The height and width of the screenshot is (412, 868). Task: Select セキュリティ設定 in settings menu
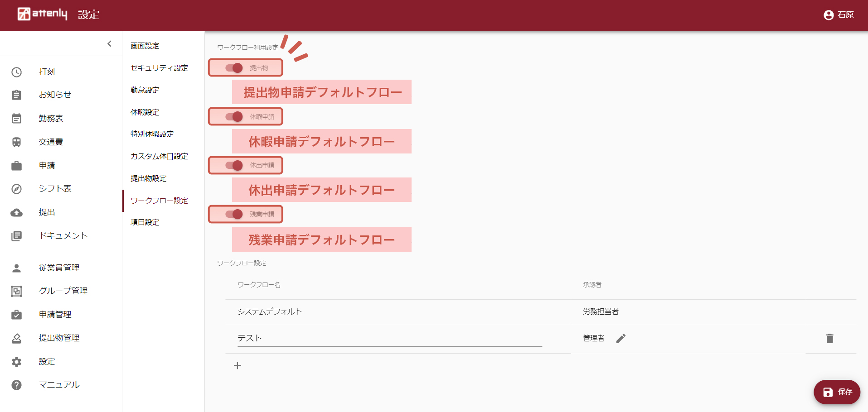pos(159,68)
